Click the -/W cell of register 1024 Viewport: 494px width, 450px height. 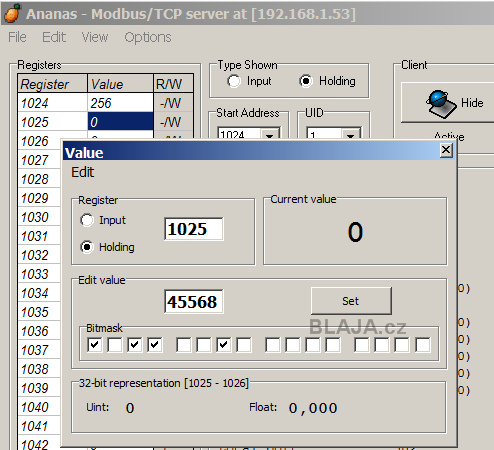[173, 103]
